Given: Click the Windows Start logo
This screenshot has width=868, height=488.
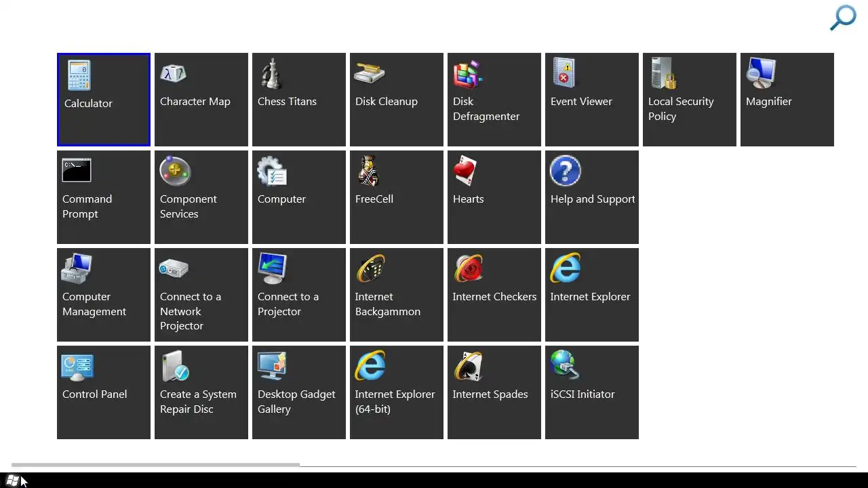Looking at the screenshot, I should coord(13,481).
